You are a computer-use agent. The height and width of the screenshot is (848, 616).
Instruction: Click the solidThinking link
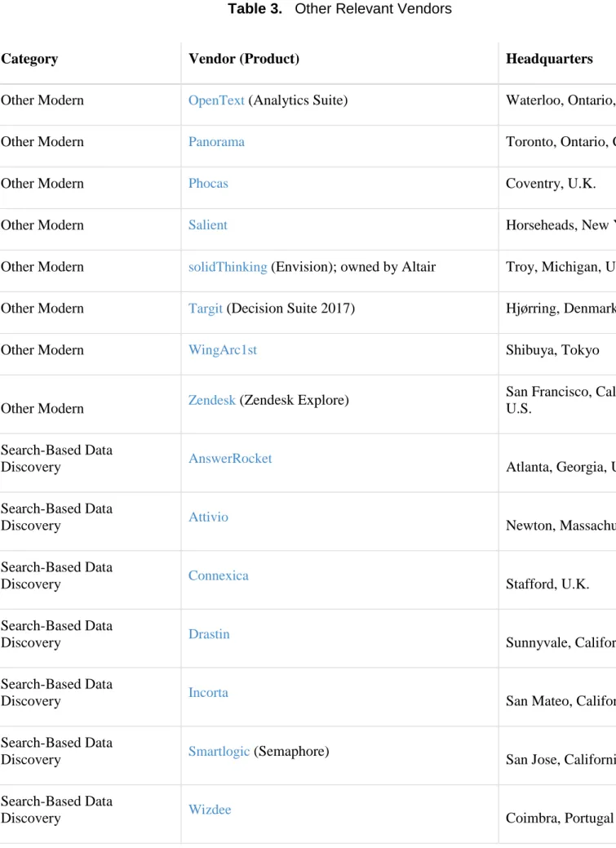point(228,267)
